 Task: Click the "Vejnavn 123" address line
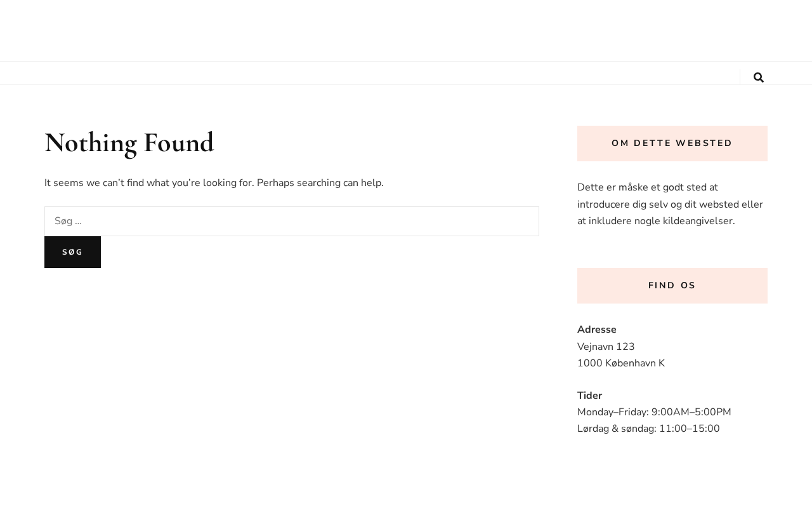tap(606, 347)
